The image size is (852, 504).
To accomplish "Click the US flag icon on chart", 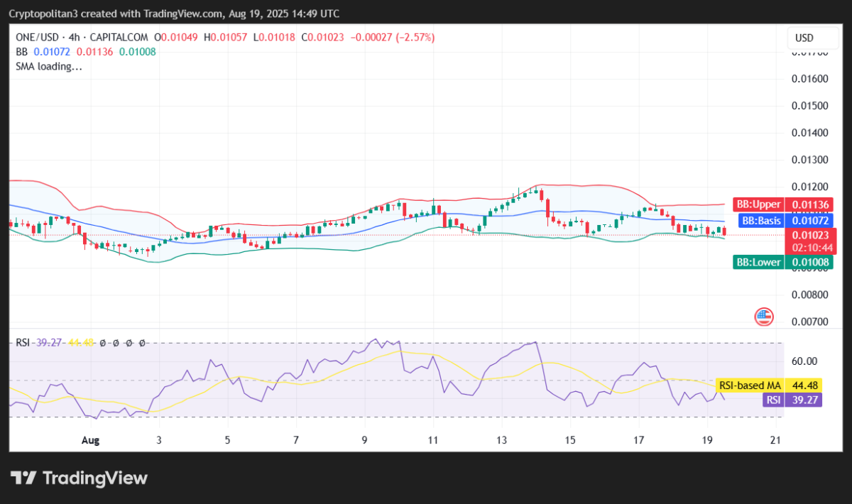I will (763, 317).
